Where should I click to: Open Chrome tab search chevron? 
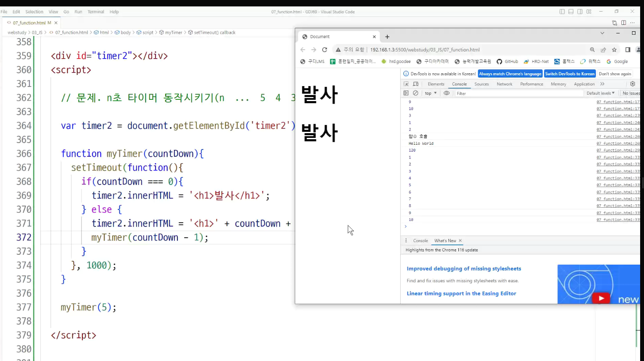[602, 33]
